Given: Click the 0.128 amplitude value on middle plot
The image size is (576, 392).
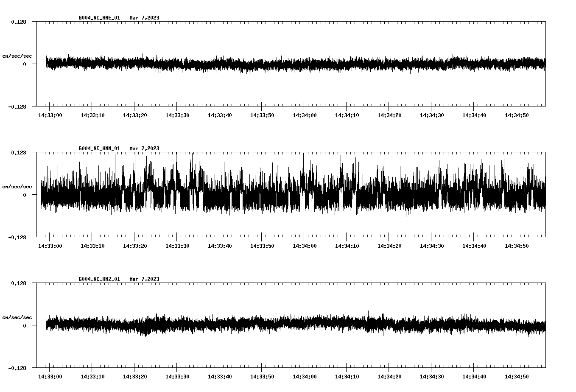Looking at the screenshot, I should (x=19, y=152).
